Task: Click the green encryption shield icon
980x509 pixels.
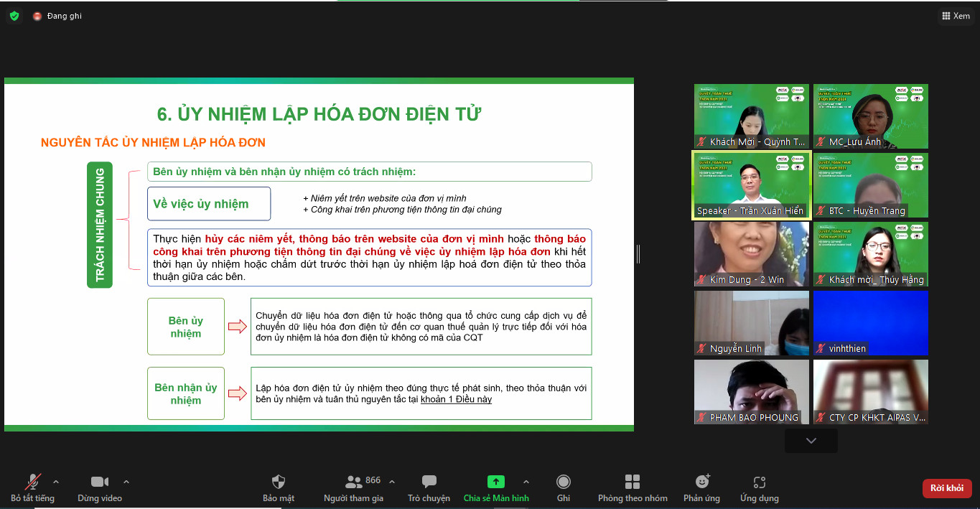Action: coord(14,16)
